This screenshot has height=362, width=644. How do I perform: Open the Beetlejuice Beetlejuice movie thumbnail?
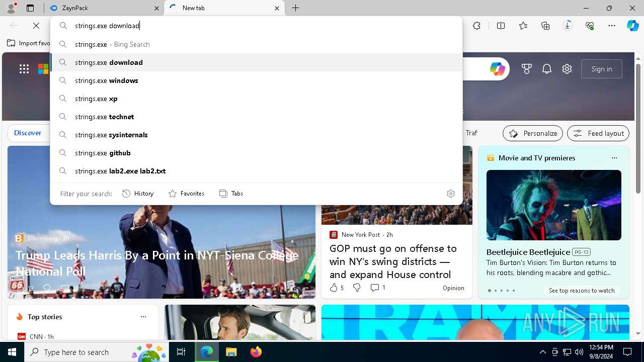[554, 205]
